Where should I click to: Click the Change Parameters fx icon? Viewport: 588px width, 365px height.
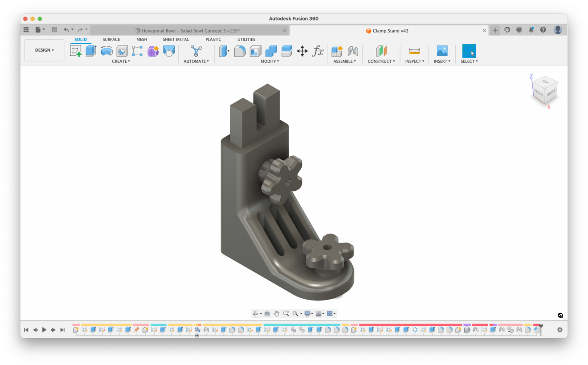318,51
